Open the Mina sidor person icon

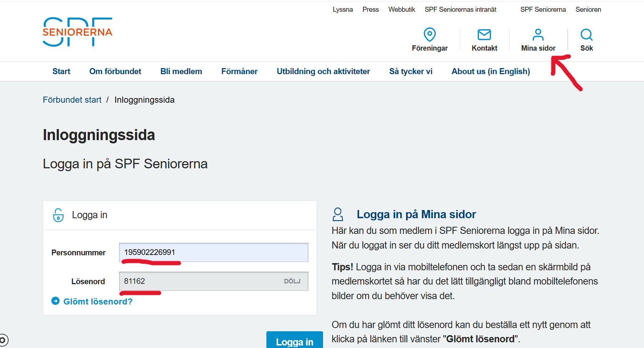pyautogui.click(x=538, y=35)
